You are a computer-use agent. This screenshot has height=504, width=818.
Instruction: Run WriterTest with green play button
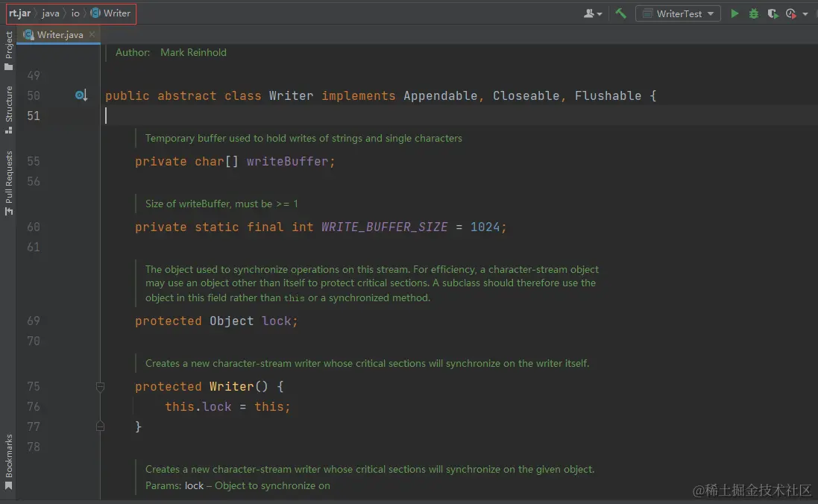click(x=734, y=13)
